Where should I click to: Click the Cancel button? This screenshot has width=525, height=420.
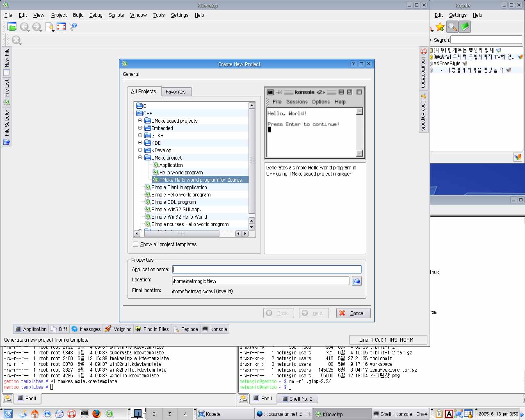(353, 313)
